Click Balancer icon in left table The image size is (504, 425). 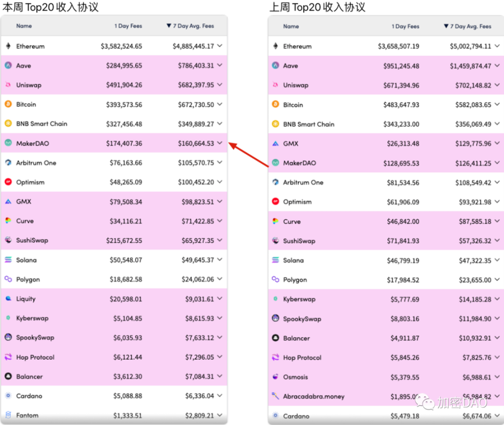(8, 376)
